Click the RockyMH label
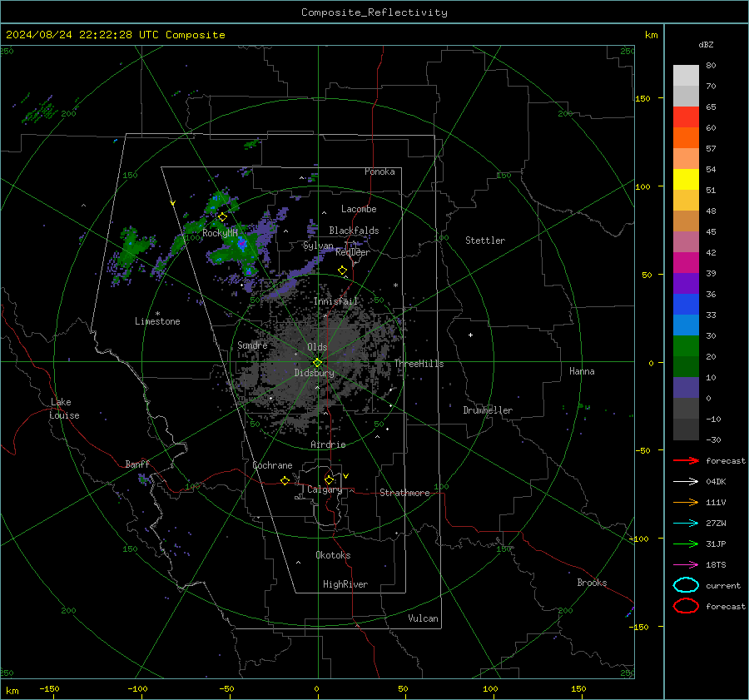Screen dimensions: 749x700 [x=220, y=233]
